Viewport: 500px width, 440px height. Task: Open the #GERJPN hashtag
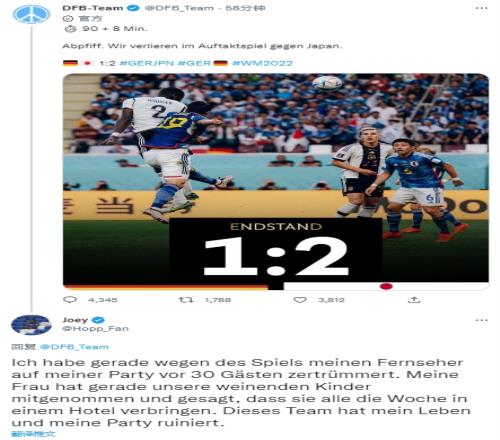147,63
